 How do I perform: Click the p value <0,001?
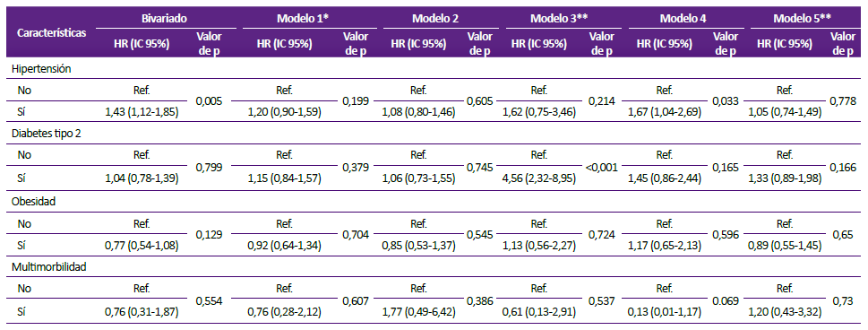602,167
